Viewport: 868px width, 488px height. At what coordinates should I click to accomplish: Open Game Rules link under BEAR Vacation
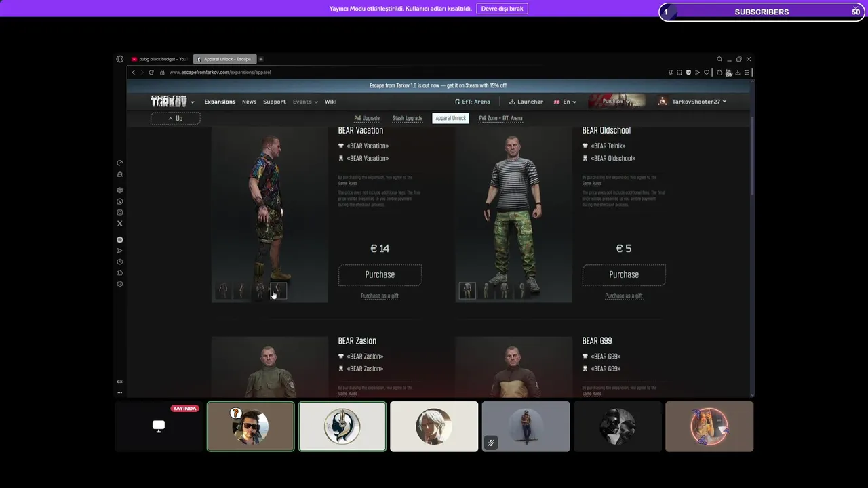(x=347, y=183)
